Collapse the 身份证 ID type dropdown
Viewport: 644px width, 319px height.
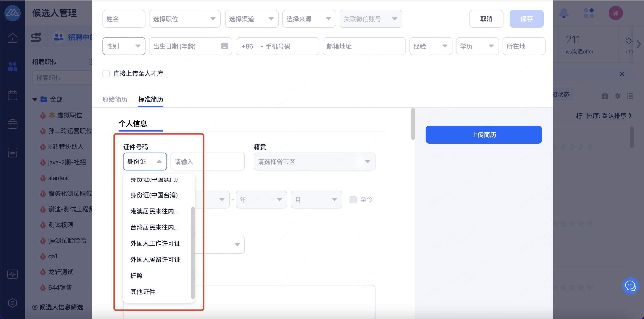(x=145, y=162)
